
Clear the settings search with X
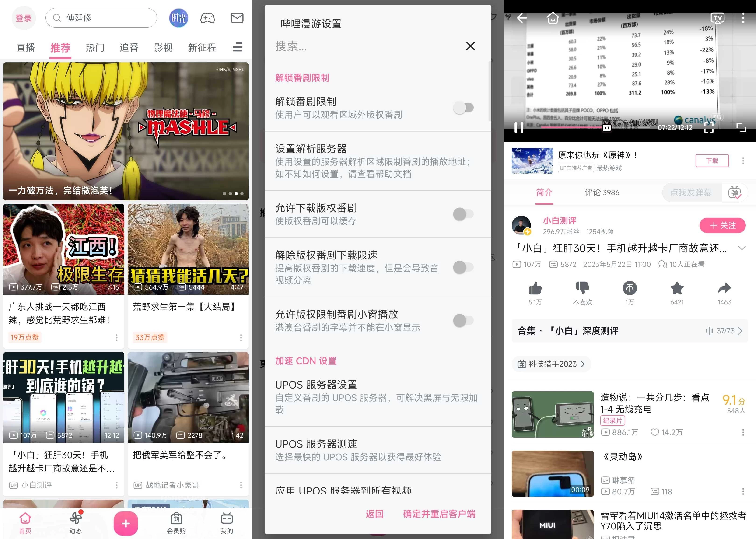[x=471, y=46]
